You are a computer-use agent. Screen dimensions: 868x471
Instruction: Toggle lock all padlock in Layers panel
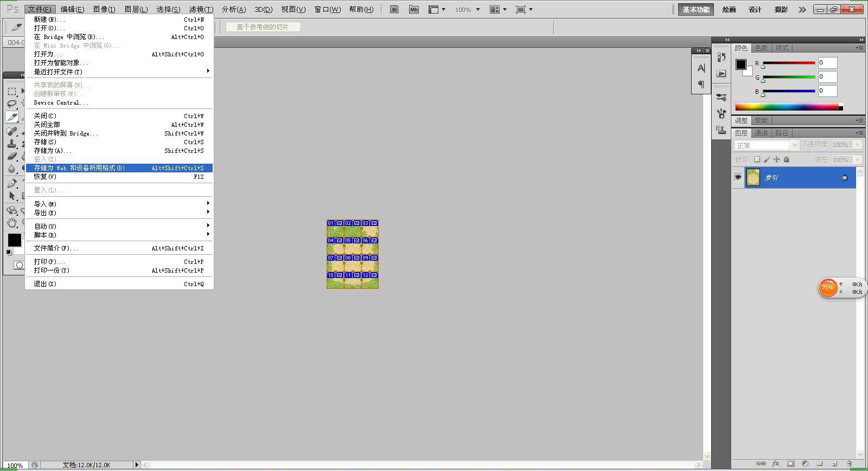[787, 159]
